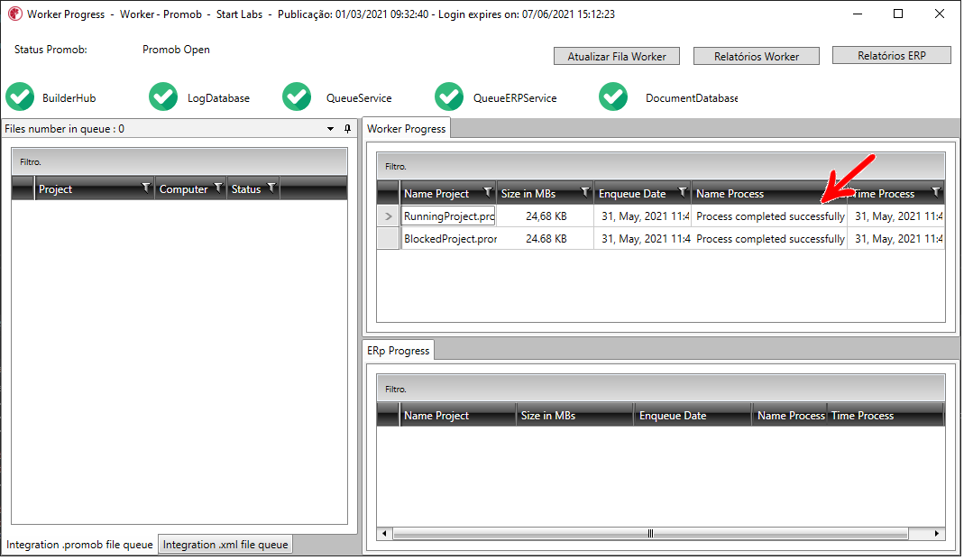
Task: Switch to the ERp Progress tab
Action: (399, 351)
